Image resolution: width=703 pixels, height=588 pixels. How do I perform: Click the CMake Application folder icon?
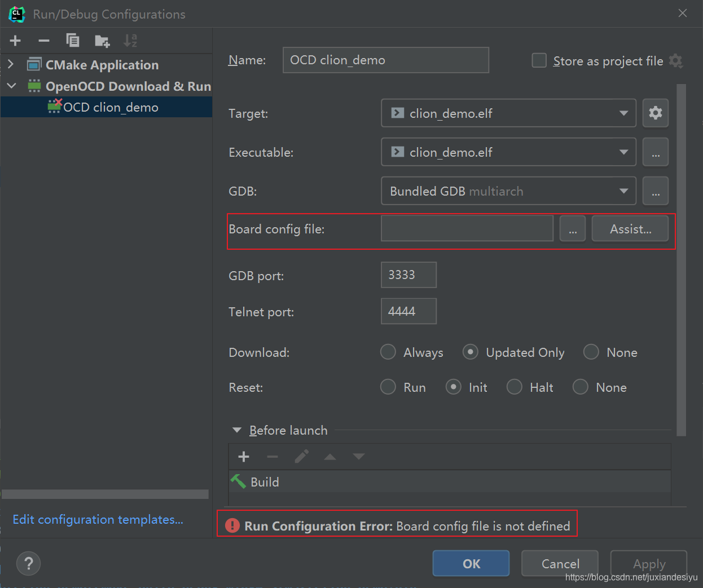34,64
